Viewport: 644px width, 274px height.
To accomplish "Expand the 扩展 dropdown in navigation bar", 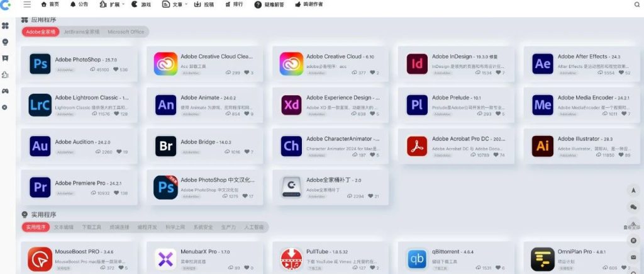I will pos(113,4).
